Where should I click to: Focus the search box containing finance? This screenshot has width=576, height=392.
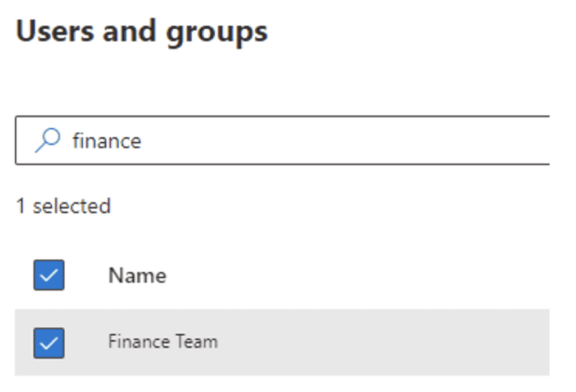[282, 140]
